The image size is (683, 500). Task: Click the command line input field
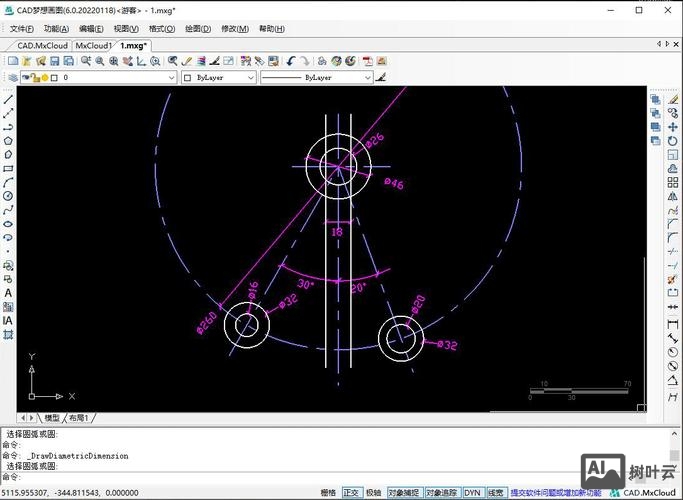pyautogui.click(x=300, y=476)
